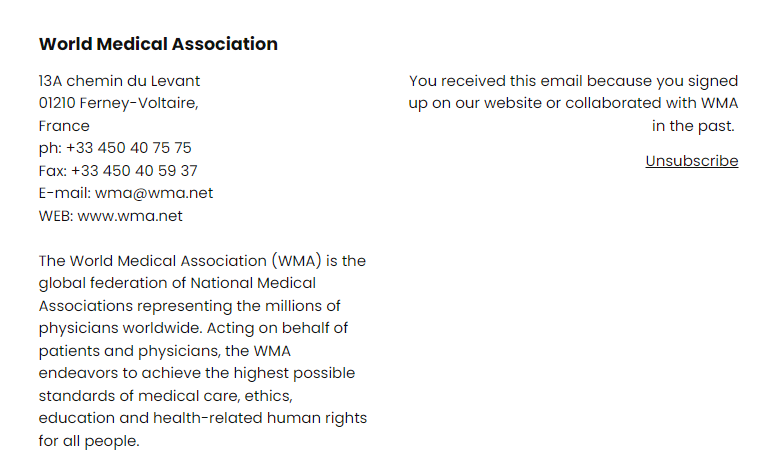Click the Unsubscribe link
Screen dimensions: 783x468
[691, 161]
